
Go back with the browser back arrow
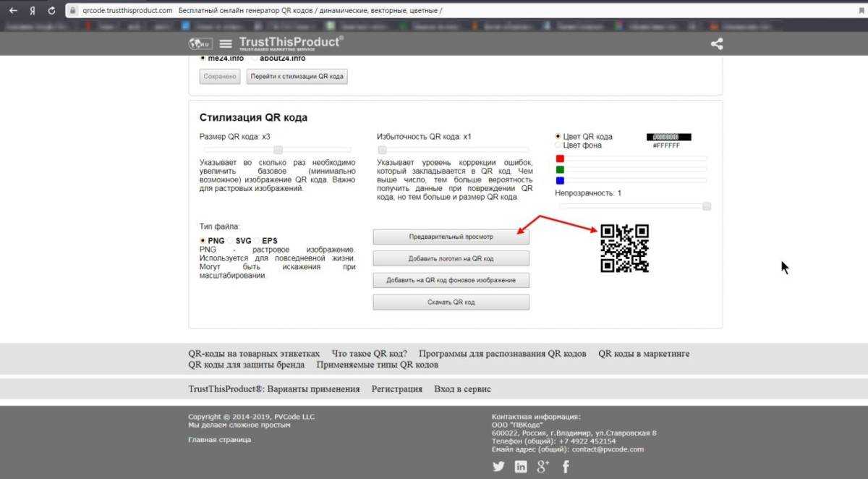(13, 11)
